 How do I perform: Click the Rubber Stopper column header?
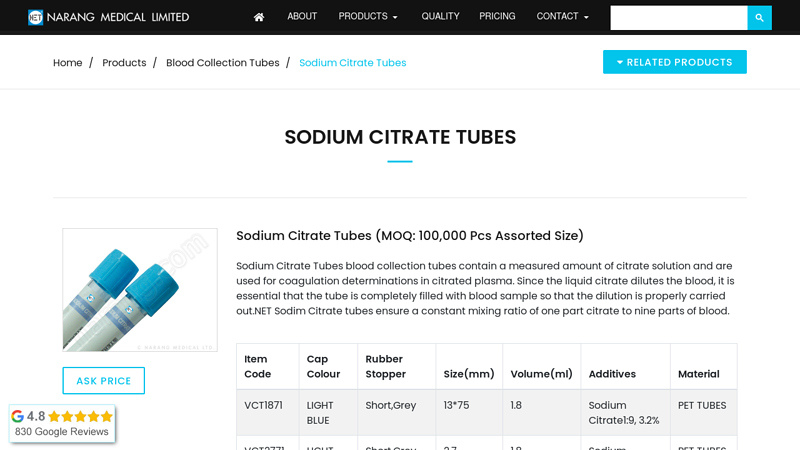click(396, 366)
